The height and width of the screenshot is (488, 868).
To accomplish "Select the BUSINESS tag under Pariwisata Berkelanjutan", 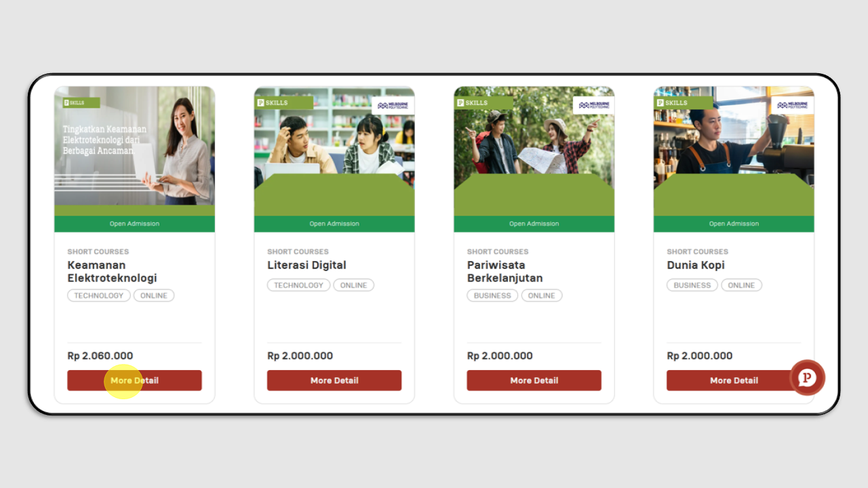I will coord(492,296).
